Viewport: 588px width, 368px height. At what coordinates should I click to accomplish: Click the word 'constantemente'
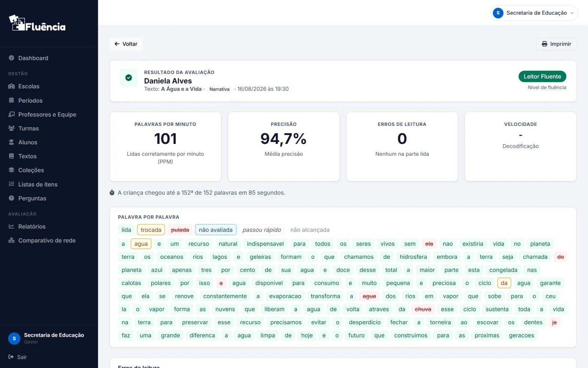point(225,296)
